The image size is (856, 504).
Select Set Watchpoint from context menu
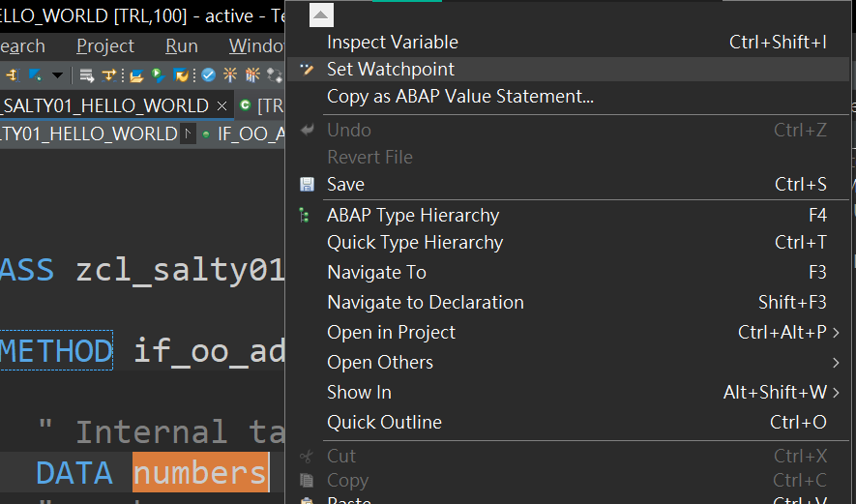click(x=390, y=69)
